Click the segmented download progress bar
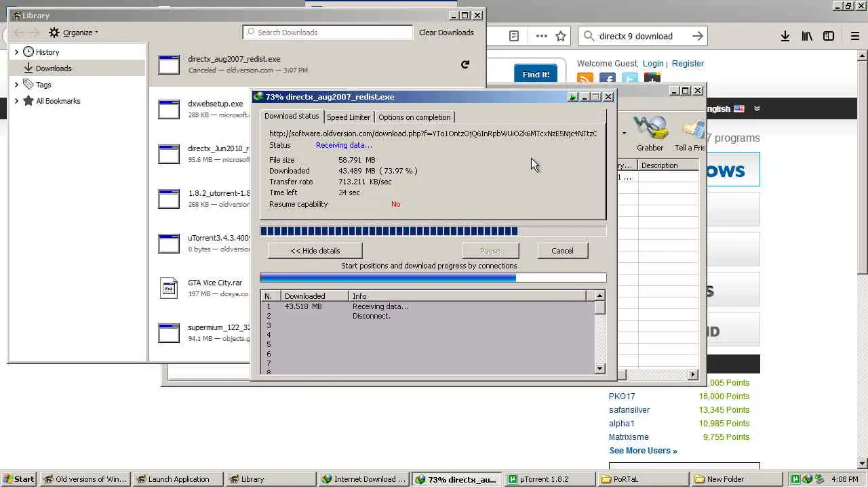 click(433, 231)
